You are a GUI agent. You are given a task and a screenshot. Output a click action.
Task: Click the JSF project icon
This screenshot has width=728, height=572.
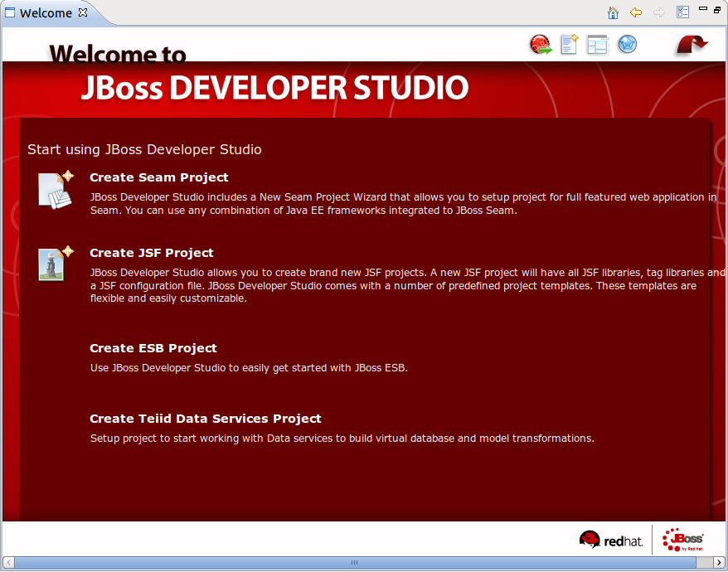tap(56, 264)
